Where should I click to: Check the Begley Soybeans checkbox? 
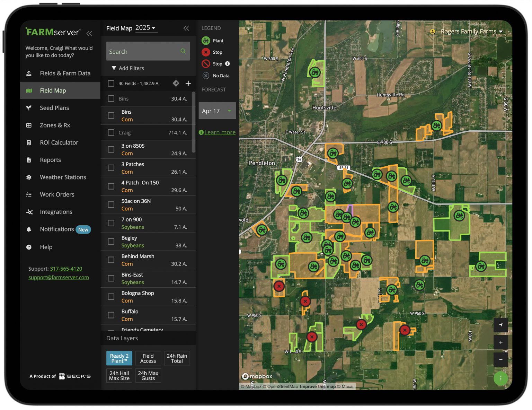111,241
